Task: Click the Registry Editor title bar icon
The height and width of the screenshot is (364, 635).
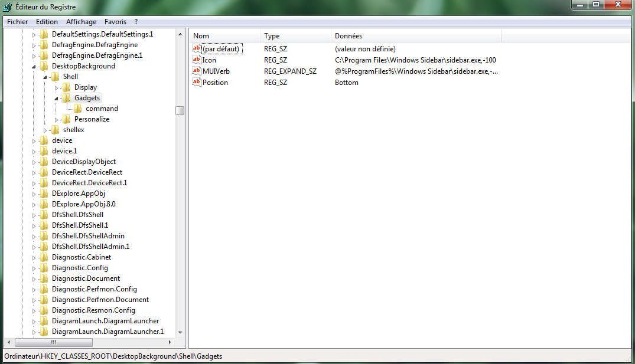Action: click(7, 7)
